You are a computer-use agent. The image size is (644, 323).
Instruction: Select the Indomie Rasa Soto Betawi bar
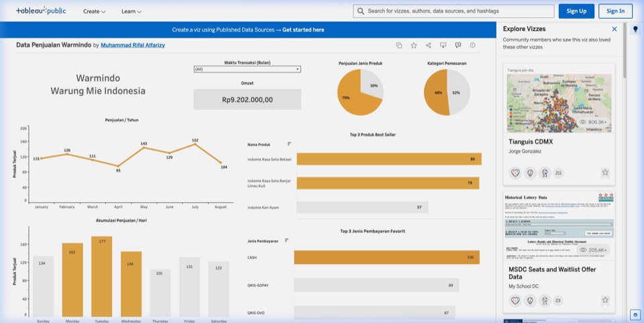tap(389, 159)
